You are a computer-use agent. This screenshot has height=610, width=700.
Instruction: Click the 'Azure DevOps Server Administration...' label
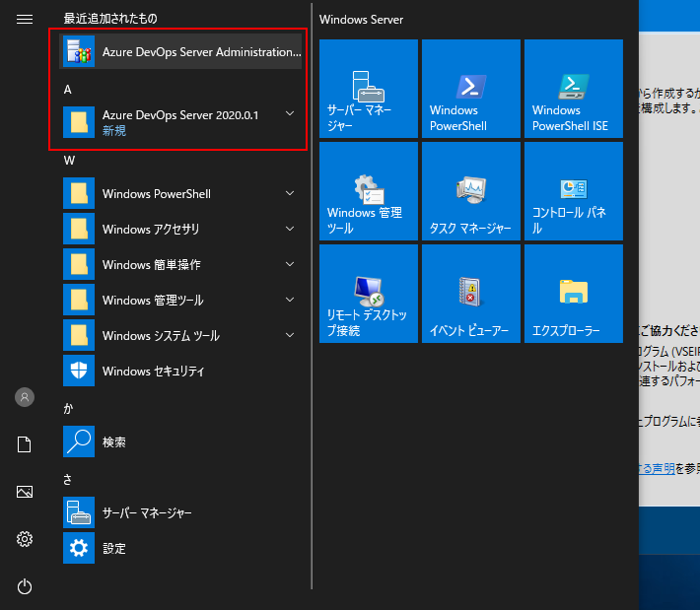click(202, 52)
